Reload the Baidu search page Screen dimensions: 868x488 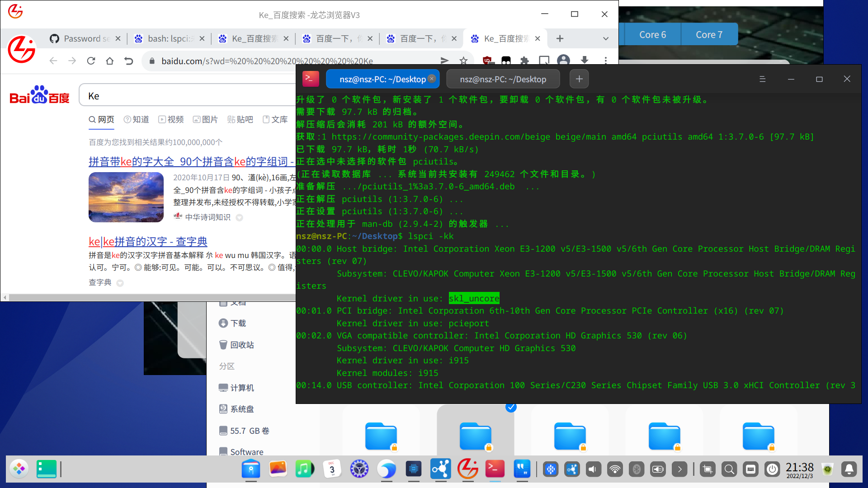pyautogui.click(x=91, y=61)
